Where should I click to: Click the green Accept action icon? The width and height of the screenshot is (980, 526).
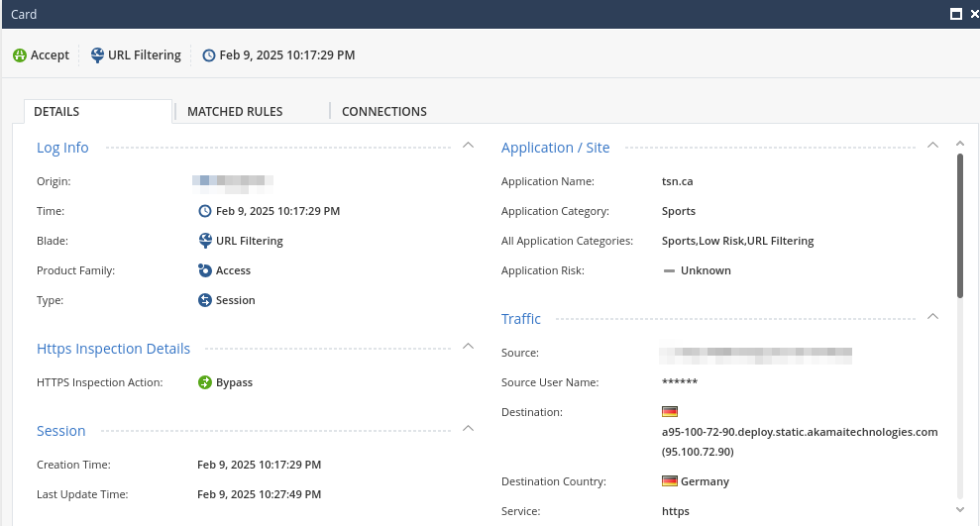pos(20,54)
